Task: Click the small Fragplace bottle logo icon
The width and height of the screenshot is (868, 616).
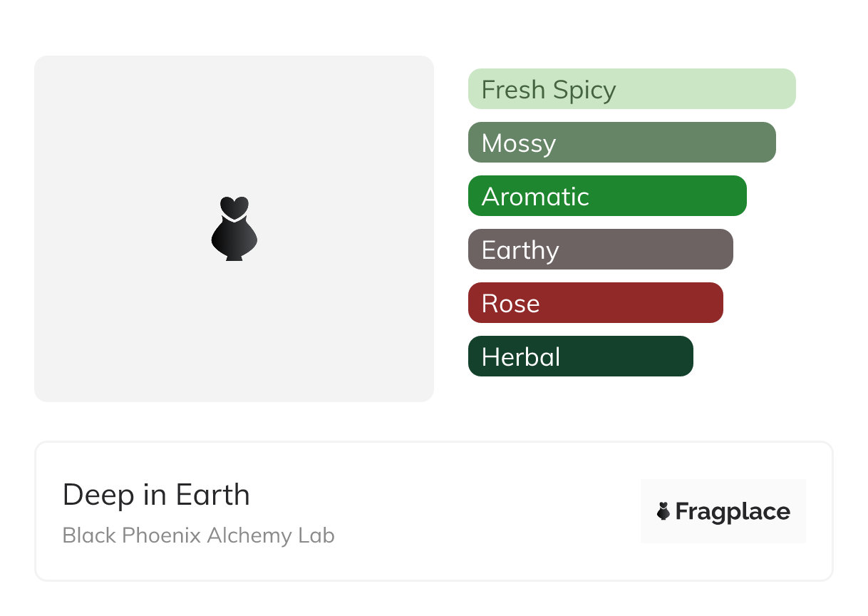Action: click(663, 511)
